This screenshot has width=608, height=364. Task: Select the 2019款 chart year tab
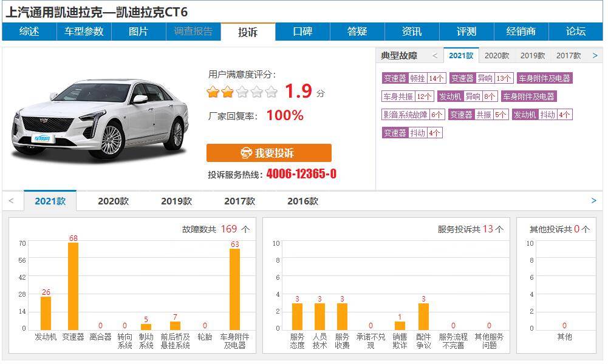(176, 201)
